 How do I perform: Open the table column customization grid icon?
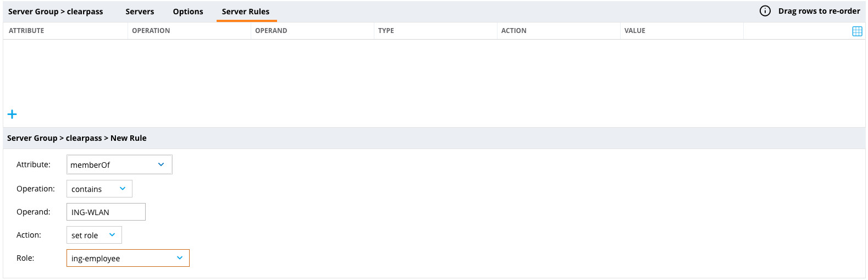[x=857, y=31]
